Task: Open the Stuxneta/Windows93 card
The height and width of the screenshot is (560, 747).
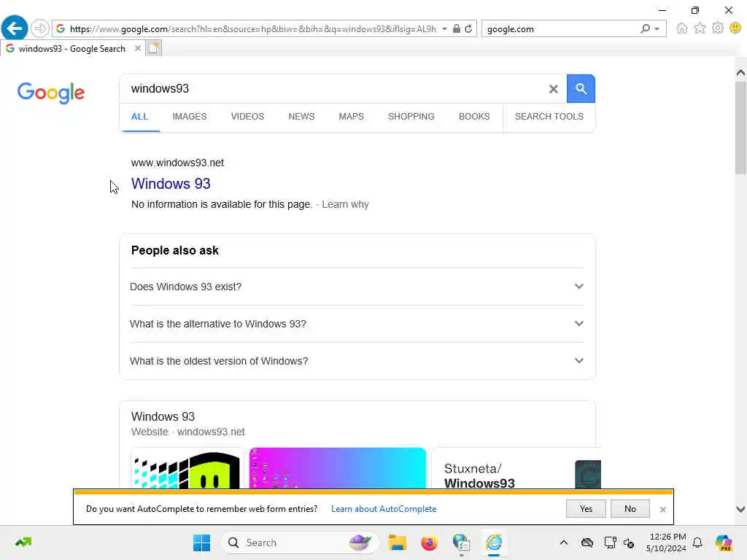Action: coord(517,469)
